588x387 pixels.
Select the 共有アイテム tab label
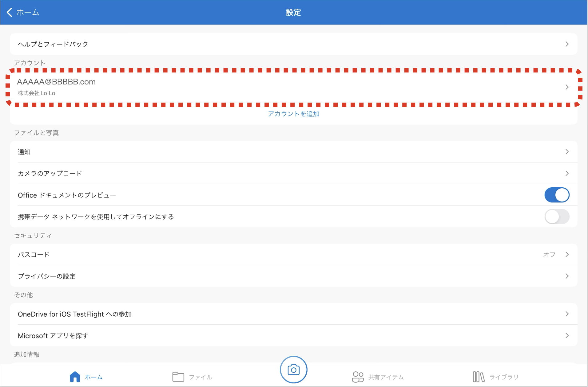pyautogui.click(x=386, y=377)
